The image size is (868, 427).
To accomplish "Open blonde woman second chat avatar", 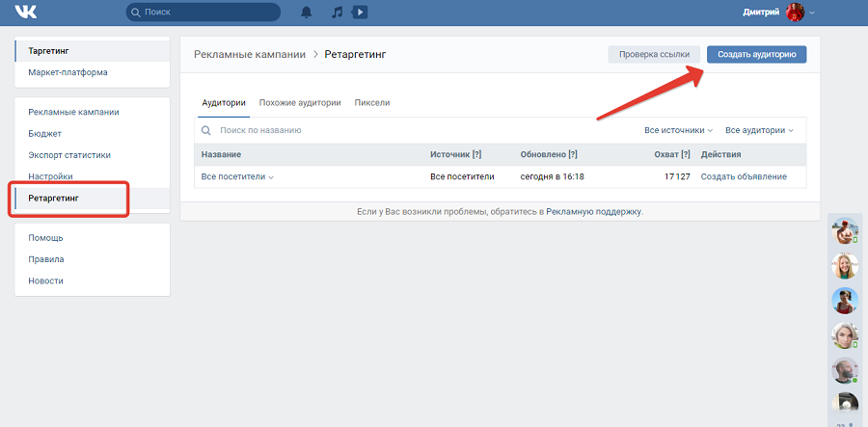I will [x=845, y=266].
